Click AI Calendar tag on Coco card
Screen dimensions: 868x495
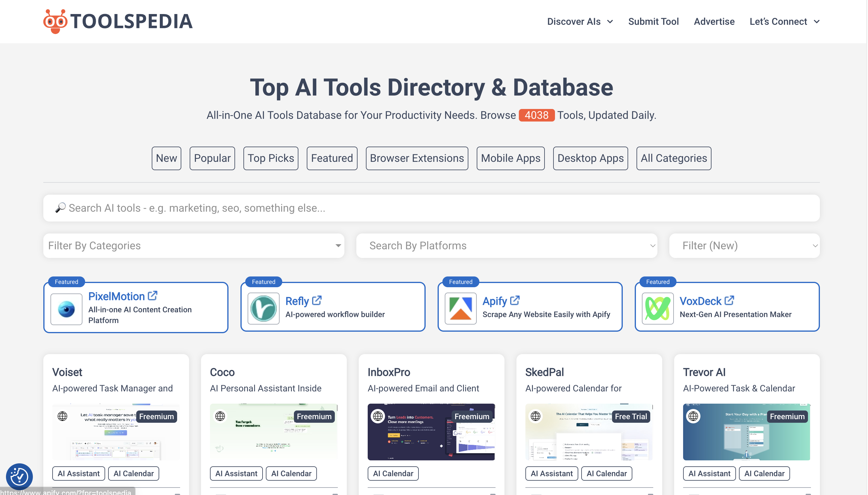pos(291,473)
